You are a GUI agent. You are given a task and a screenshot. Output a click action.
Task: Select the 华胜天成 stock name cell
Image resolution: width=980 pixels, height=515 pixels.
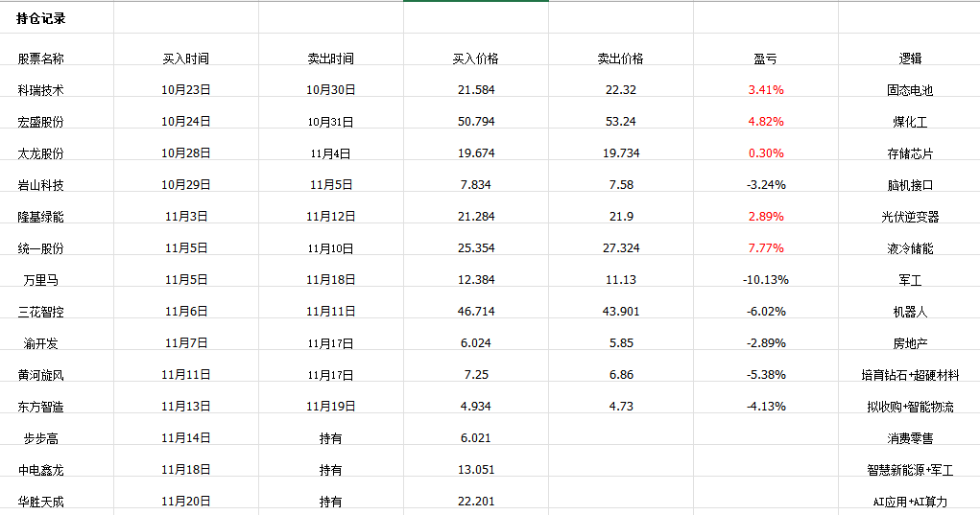(x=40, y=502)
